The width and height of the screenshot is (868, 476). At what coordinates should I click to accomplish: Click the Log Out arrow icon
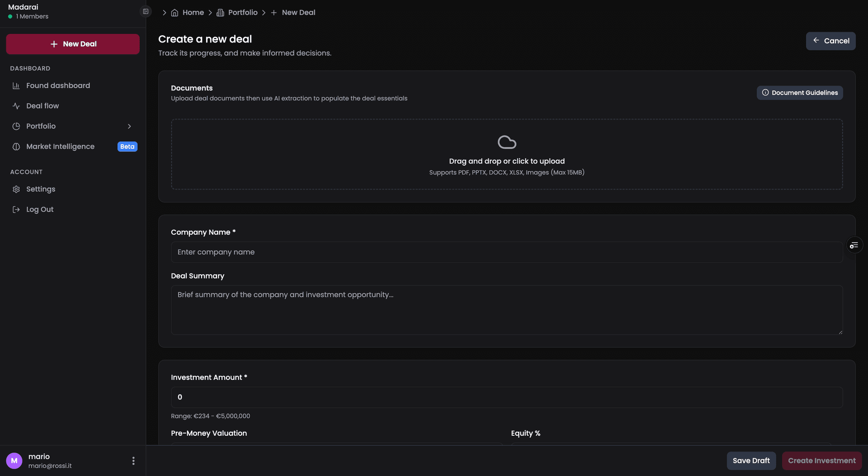pyautogui.click(x=16, y=209)
